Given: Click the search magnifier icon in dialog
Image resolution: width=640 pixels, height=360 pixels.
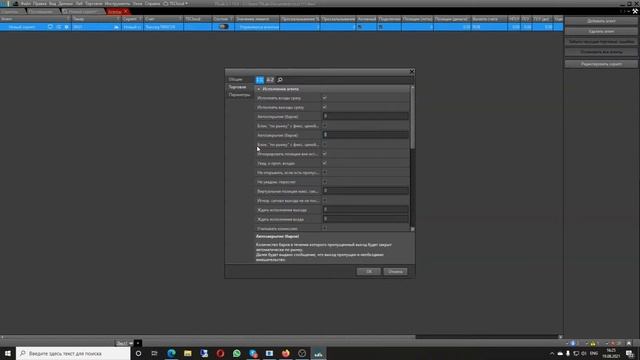Looking at the screenshot, I should (280, 80).
